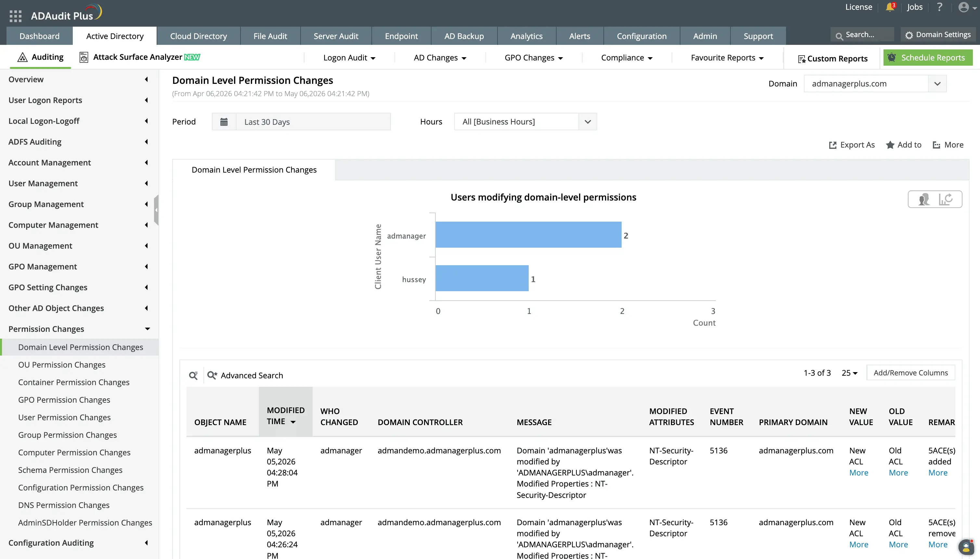
Task: Click the search magnifier icon in header
Action: point(839,36)
